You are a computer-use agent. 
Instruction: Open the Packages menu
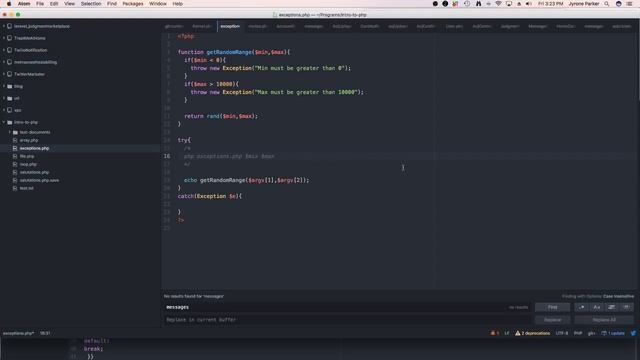133,4
